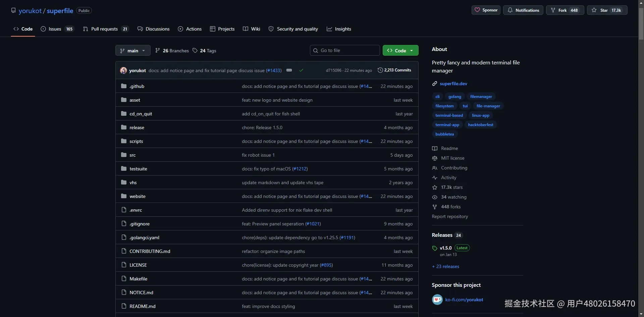Image resolution: width=644 pixels, height=317 pixels.
Task: Expand commit message ellipsis button
Action: tap(289, 70)
